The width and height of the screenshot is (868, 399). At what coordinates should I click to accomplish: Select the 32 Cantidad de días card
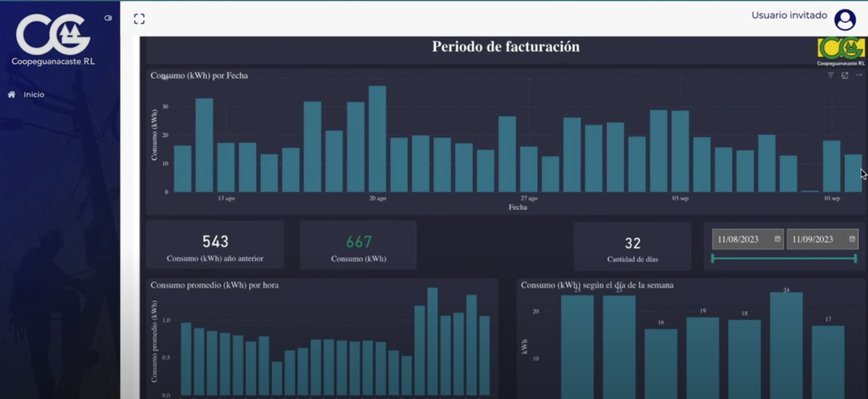point(632,246)
